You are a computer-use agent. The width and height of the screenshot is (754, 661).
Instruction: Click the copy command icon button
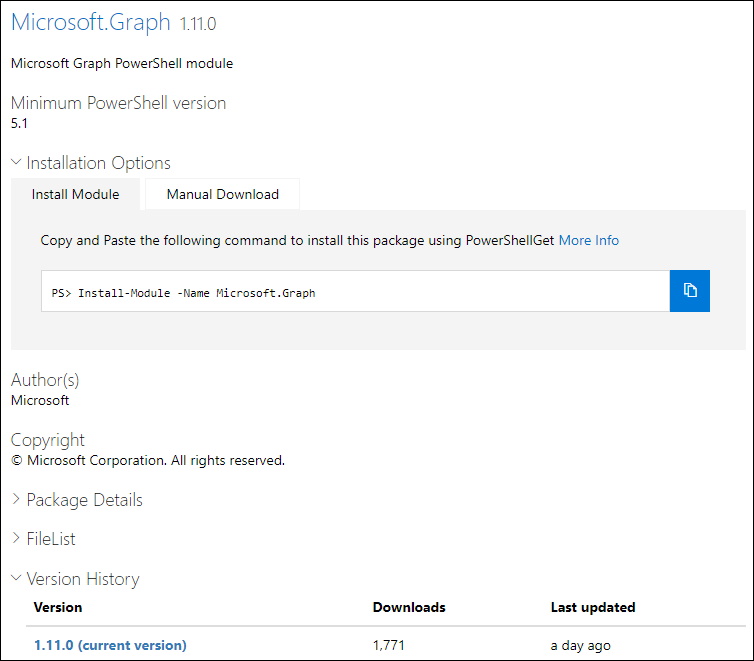(x=689, y=291)
